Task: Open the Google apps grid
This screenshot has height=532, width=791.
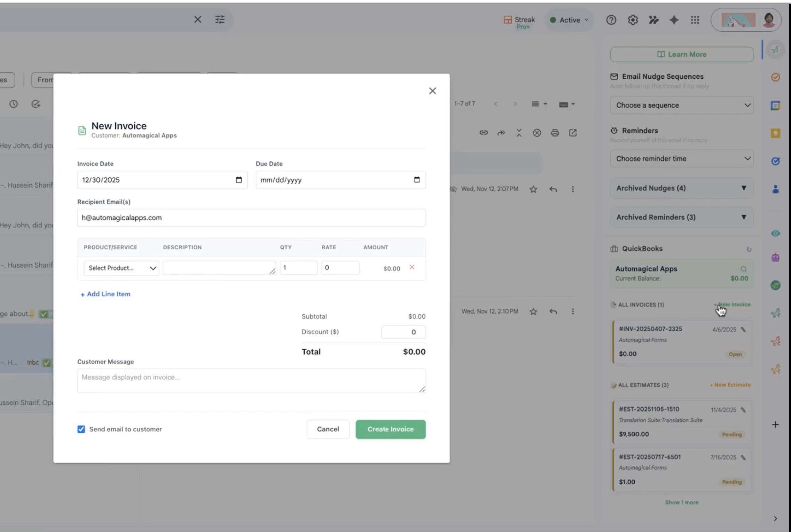Action: pos(695,20)
